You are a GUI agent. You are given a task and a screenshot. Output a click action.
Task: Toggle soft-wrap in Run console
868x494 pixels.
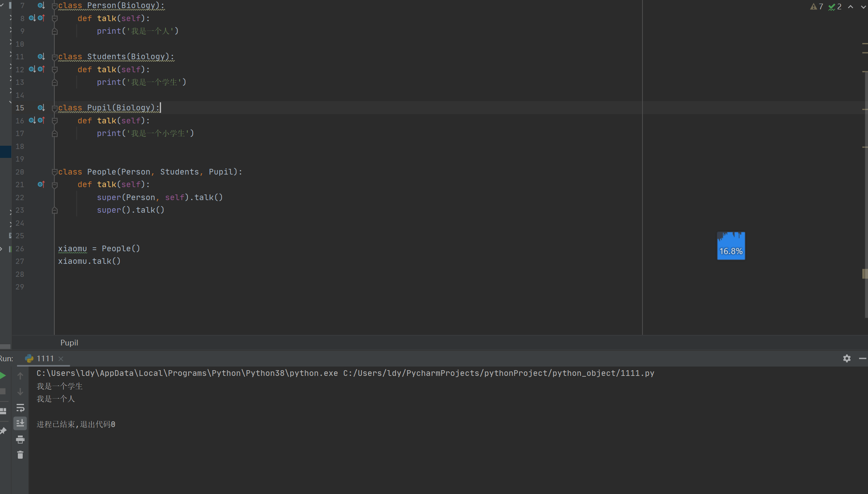click(20, 408)
